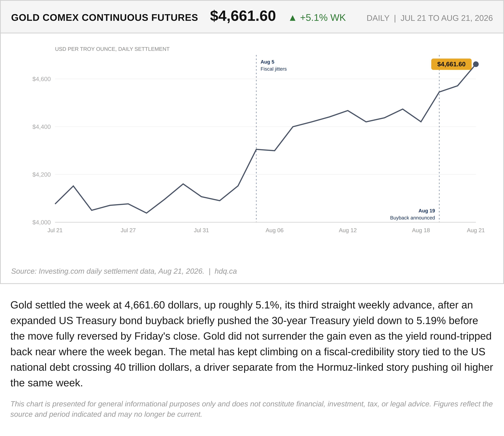The width and height of the screenshot is (504, 436).
Task: Click the Jul 21 x-axis label
Action: click(x=55, y=230)
